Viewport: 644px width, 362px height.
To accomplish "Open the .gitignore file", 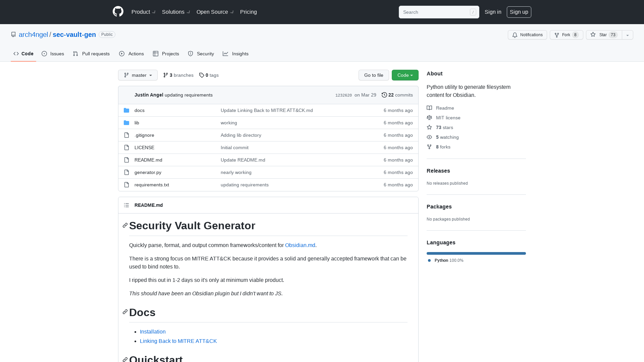I will point(144,135).
